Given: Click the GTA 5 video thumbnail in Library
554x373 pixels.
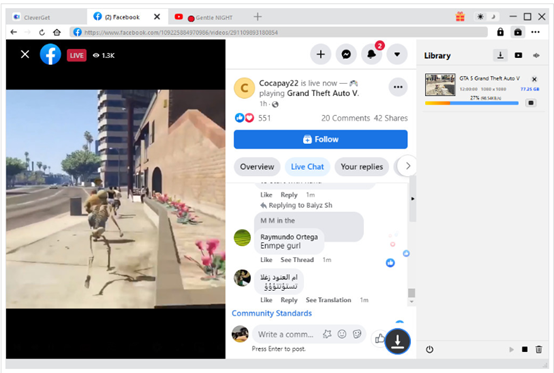Looking at the screenshot, I should click(x=440, y=84).
